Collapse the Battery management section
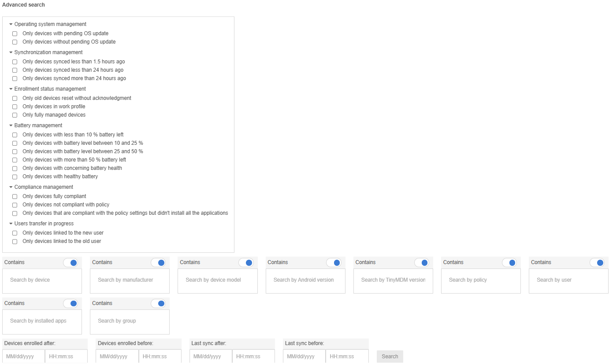The image size is (609, 364). 11,125
